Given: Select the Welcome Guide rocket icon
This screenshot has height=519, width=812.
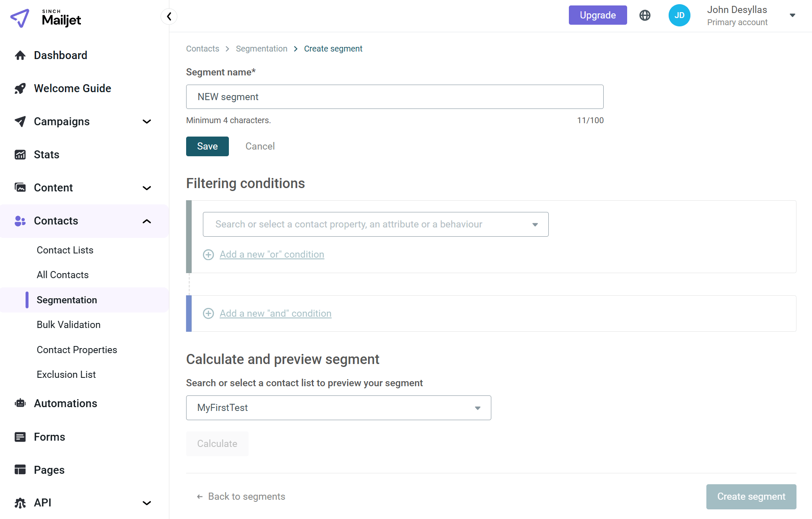Looking at the screenshot, I should pos(20,88).
